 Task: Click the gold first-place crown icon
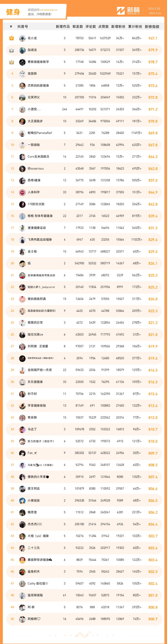pyautogui.click(x=11, y=38)
